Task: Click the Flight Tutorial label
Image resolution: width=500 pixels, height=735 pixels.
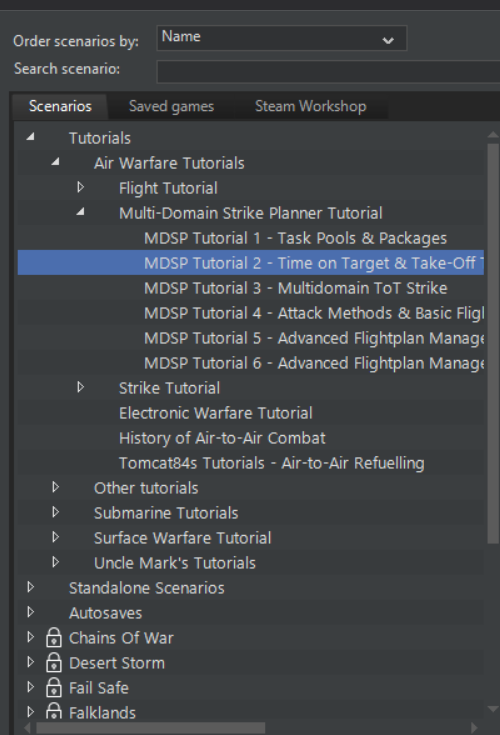Action: (168, 188)
